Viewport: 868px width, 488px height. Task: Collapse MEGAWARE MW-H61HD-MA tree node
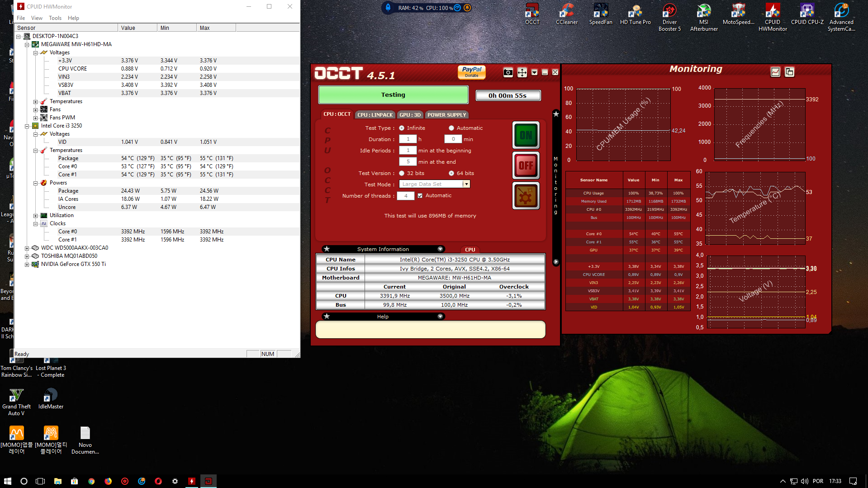pyautogui.click(x=27, y=45)
